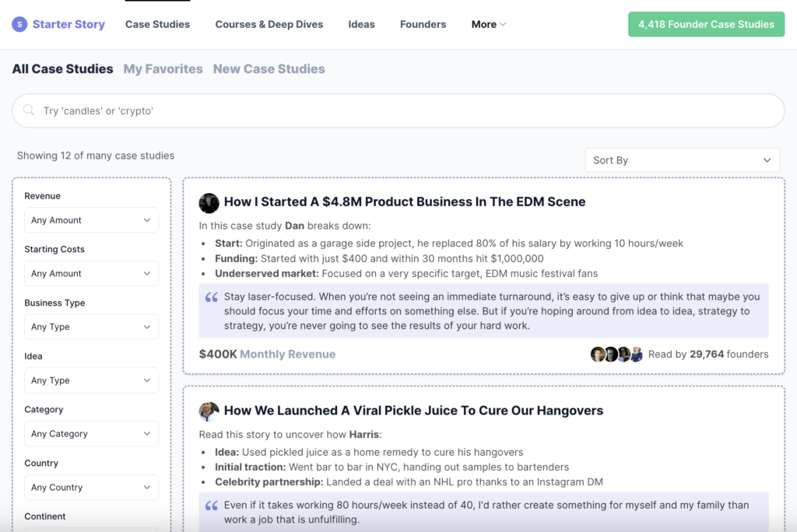Open the Sort By dropdown
This screenshot has height=532, width=797.
coord(682,160)
